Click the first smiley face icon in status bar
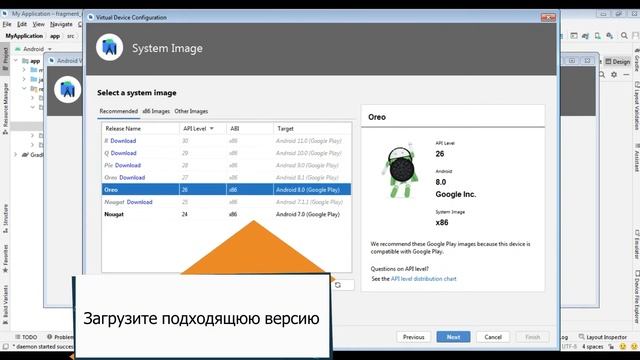Viewport: 640px width, 360px height. coord(623,347)
